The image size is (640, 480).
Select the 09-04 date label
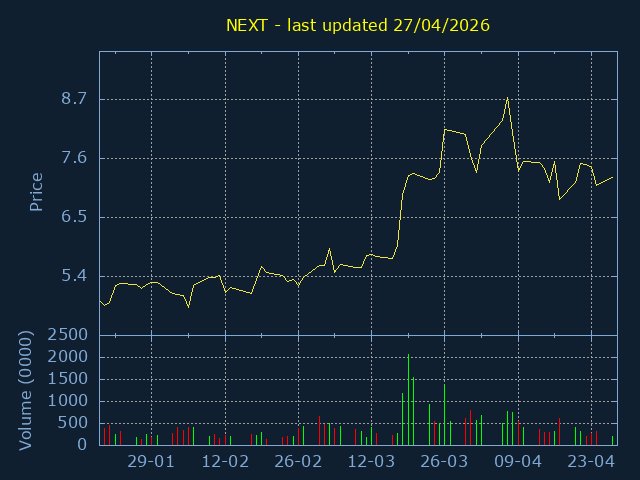[x=518, y=462]
